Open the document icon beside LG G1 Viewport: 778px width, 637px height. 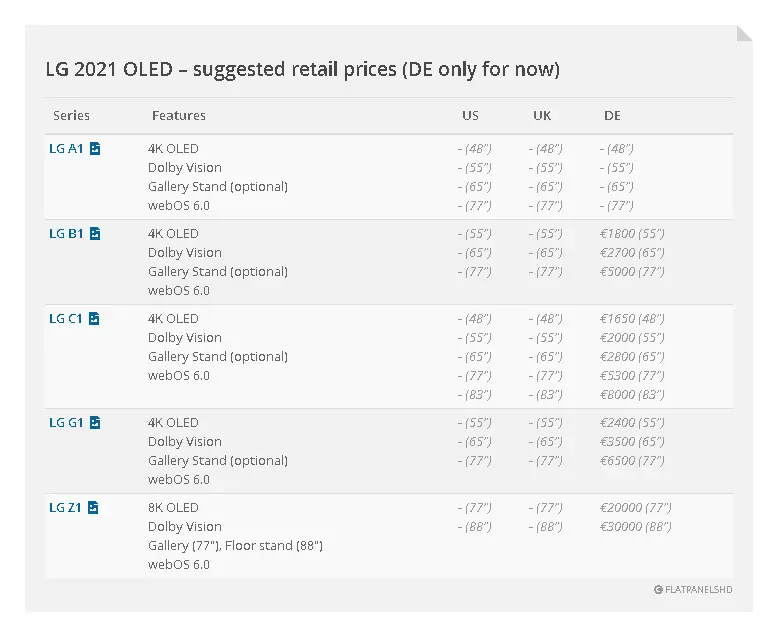pos(95,423)
